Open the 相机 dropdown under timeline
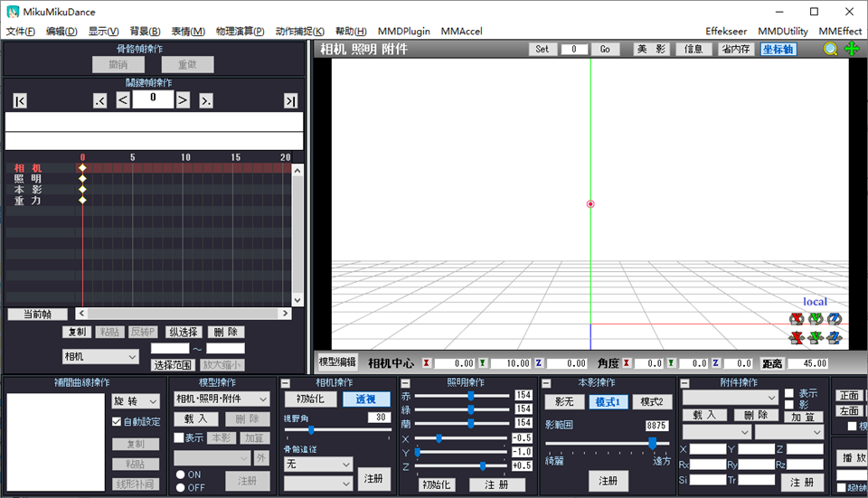This screenshot has width=868, height=498. (100, 357)
